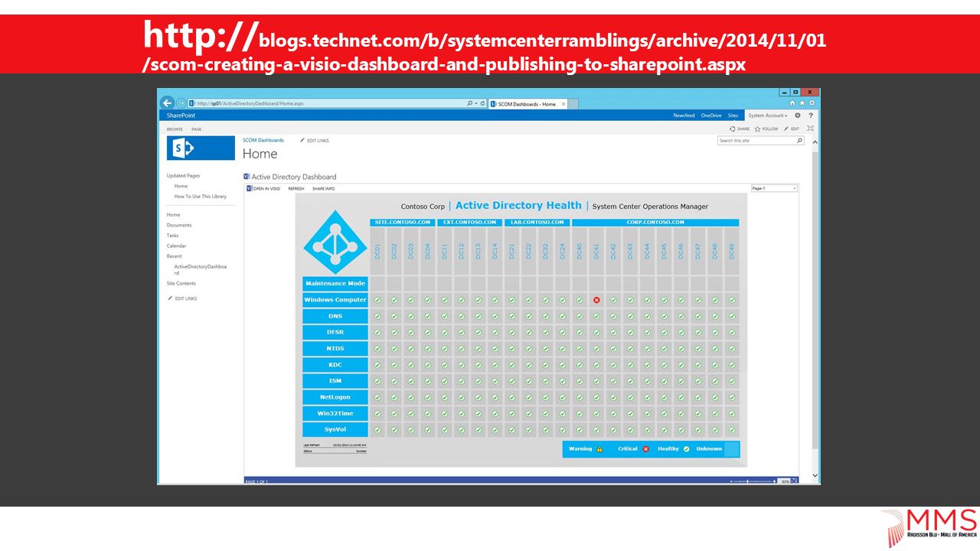980x551 pixels.
Task: Open the browser Tools gear icon
Action: [x=812, y=103]
